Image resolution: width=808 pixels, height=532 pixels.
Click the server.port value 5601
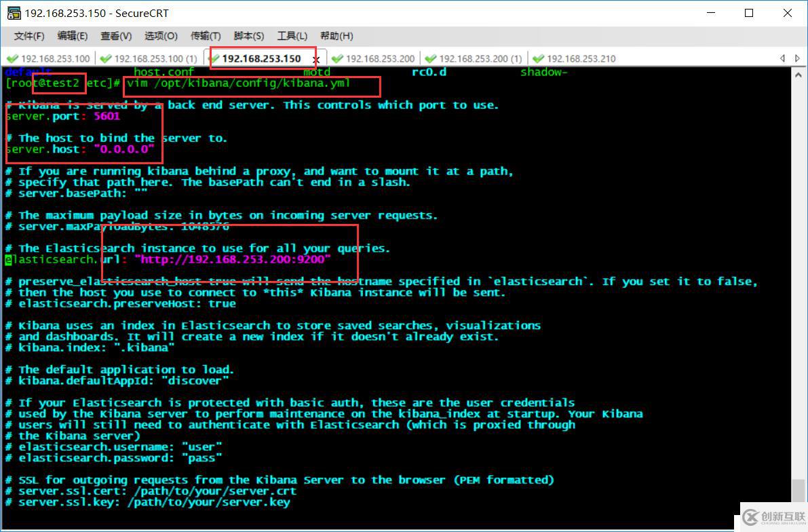(107, 116)
